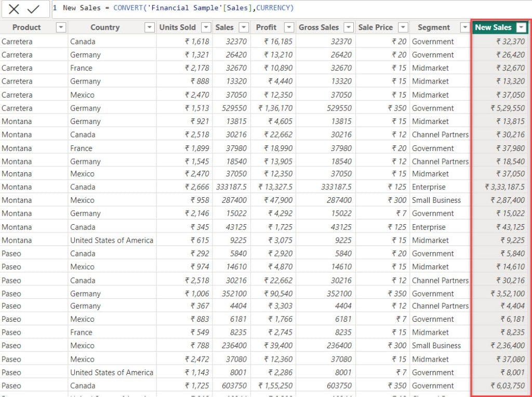Click the Units Sold cell ₹ 345
Image resolution: width=532 pixels, height=397 pixels.
coord(184,227)
